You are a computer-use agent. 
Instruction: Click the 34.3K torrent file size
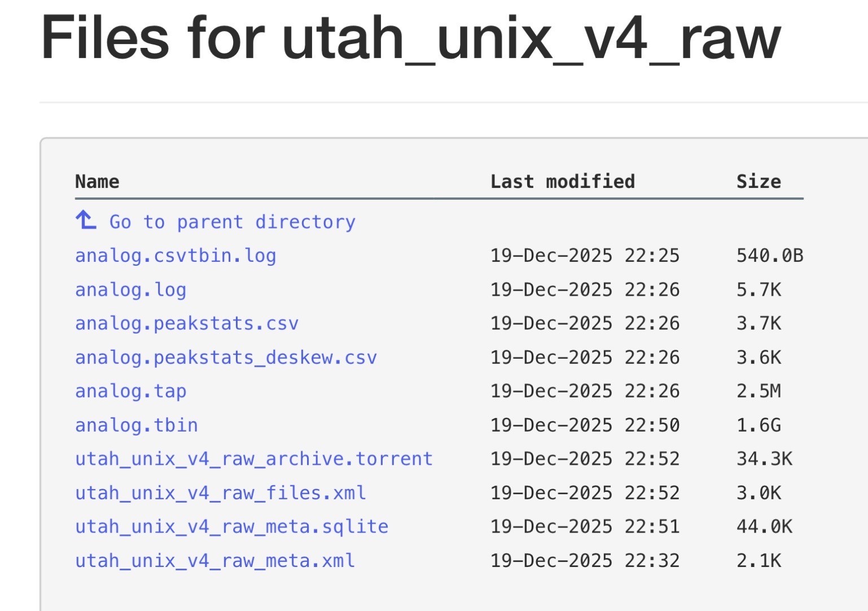pos(764,459)
